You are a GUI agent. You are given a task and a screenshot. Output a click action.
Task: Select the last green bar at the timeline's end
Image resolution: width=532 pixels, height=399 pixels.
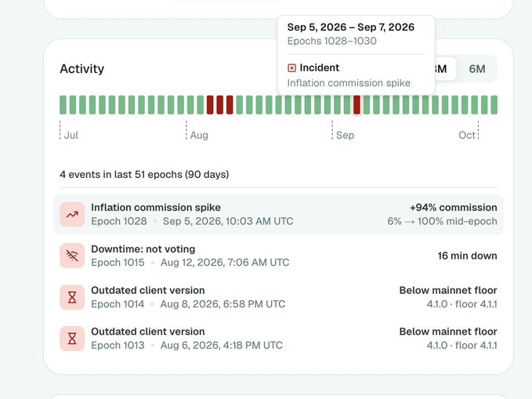point(494,105)
